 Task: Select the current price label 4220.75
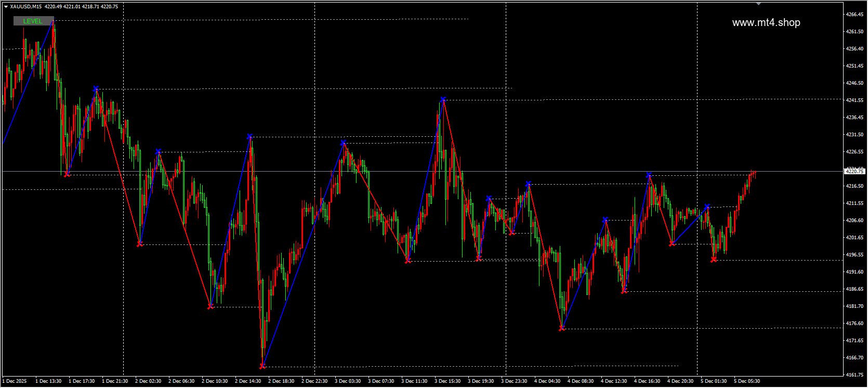pyautogui.click(x=854, y=171)
